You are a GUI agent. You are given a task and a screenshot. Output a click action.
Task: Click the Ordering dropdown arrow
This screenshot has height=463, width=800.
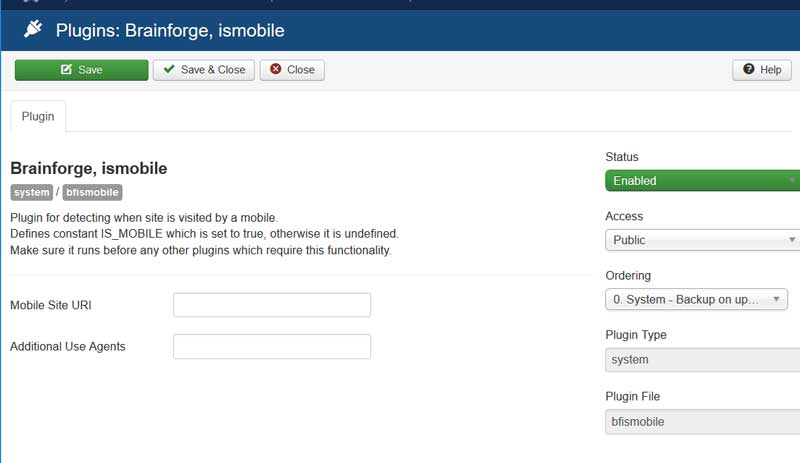click(776, 299)
